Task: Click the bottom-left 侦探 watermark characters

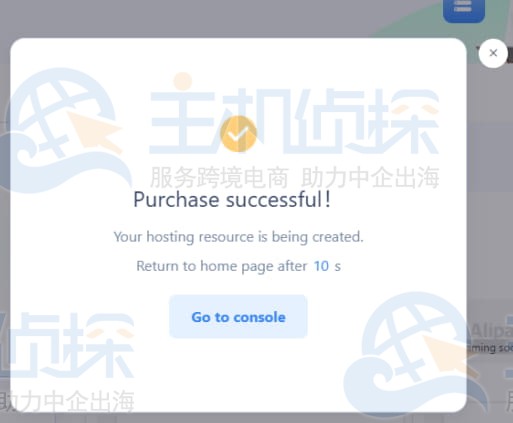Action: [x=67, y=345]
